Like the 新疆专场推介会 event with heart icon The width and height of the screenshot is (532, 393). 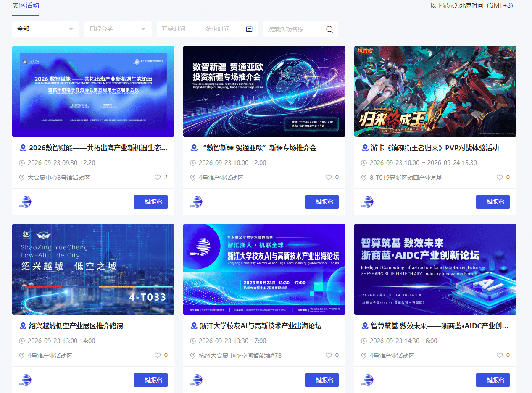[x=329, y=177]
